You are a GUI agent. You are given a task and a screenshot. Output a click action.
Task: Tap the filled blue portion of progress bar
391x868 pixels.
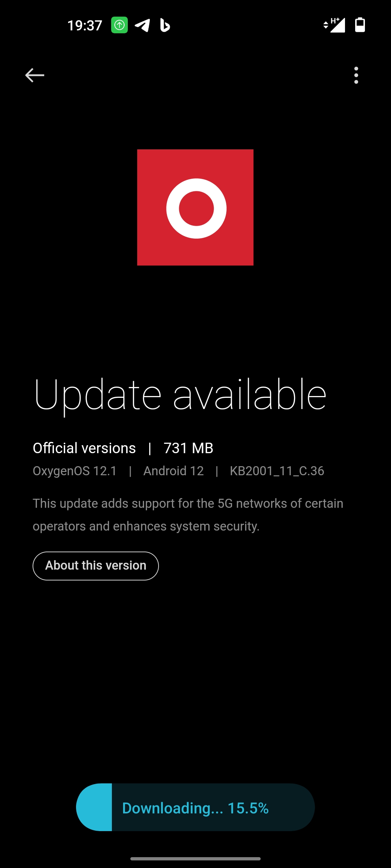click(94, 807)
